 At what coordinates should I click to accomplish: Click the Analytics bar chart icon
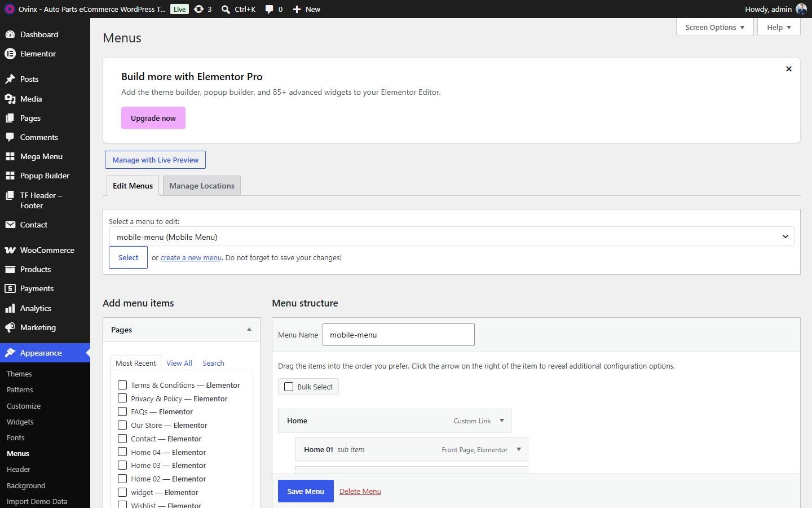click(x=10, y=308)
